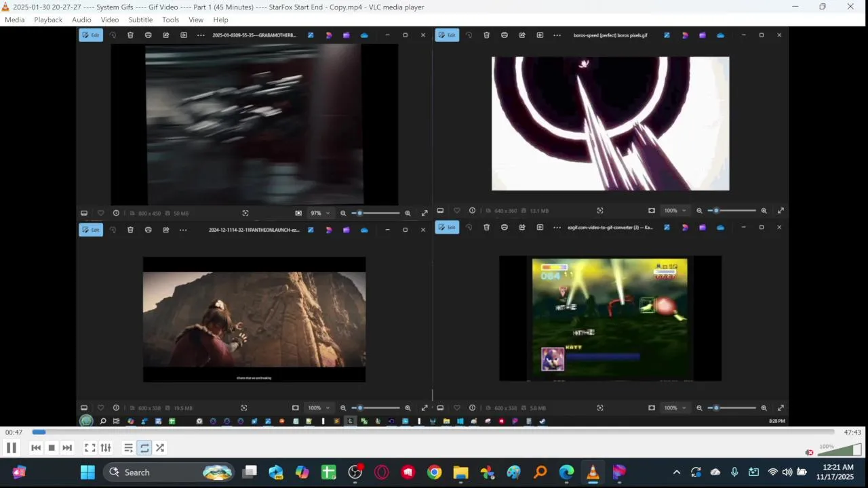Open See more menu in GRABAMOTHERB window

pyautogui.click(x=201, y=35)
